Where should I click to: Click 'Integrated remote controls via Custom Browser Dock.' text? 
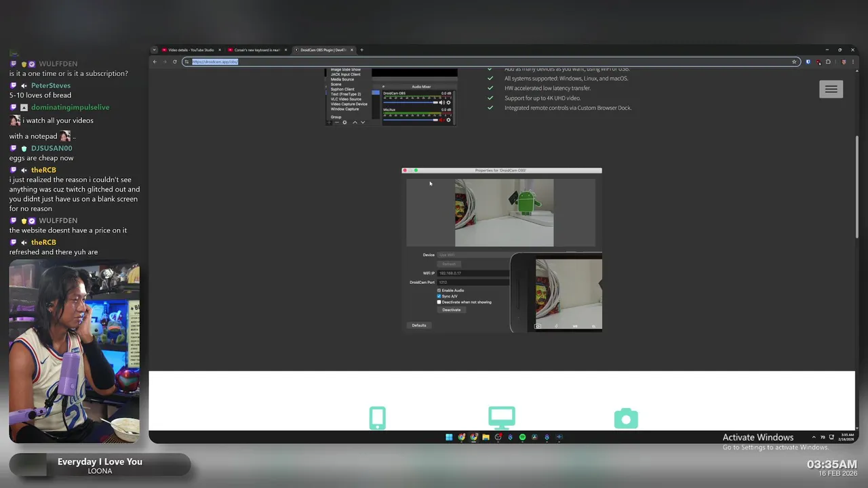tap(568, 108)
